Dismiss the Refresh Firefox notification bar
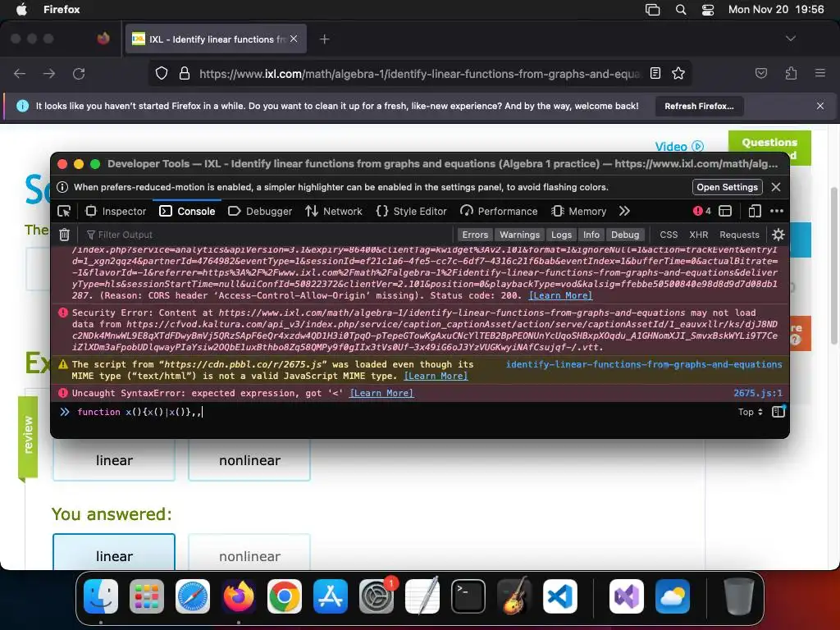 tap(820, 106)
